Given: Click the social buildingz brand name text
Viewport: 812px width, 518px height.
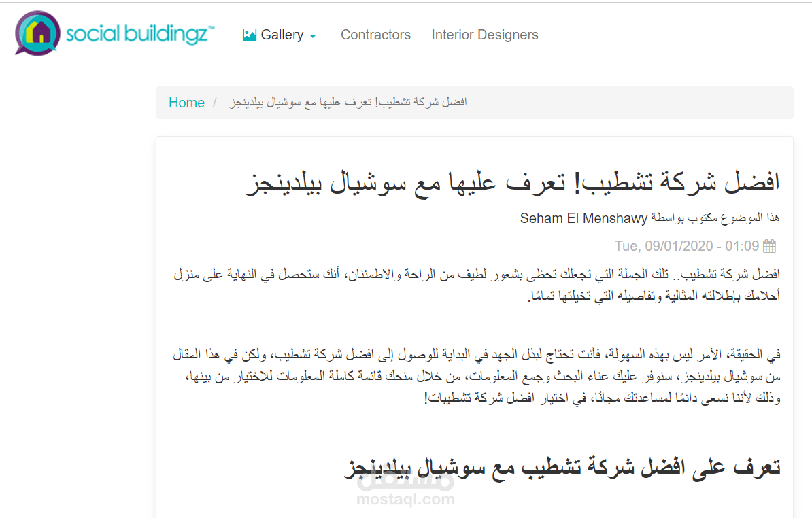Looking at the screenshot, I should pos(140,34).
